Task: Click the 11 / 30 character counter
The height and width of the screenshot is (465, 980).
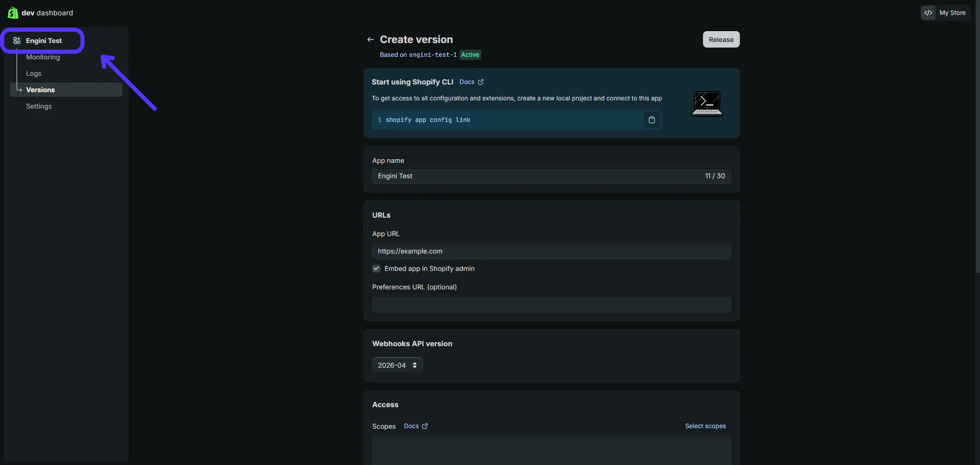Action: click(x=715, y=176)
